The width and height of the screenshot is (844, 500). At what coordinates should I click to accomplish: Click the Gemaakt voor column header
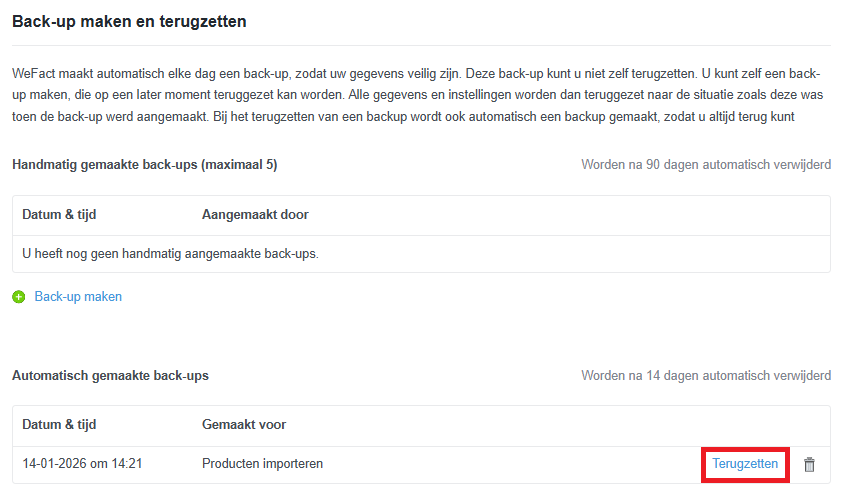tap(244, 425)
